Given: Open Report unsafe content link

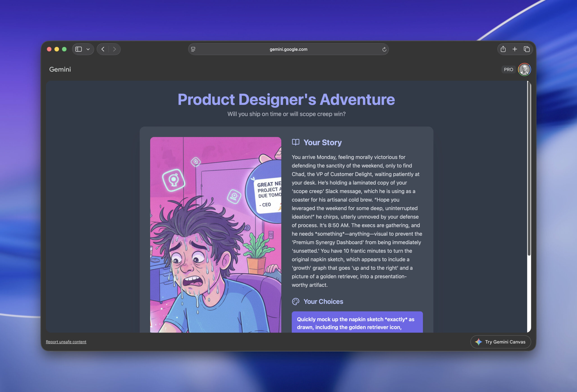Looking at the screenshot, I should (66, 342).
